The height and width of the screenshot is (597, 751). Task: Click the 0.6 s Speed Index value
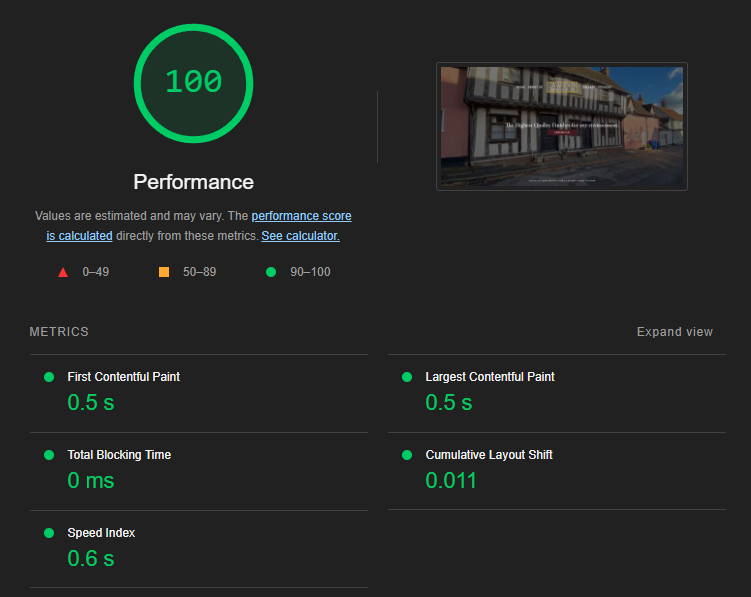[91, 559]
